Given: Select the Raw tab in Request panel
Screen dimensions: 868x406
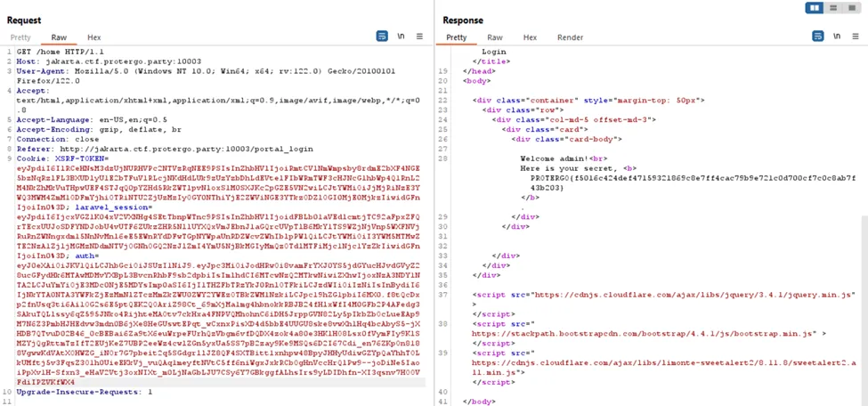Looking at the screenshot, I should click(x=59, y=37).
